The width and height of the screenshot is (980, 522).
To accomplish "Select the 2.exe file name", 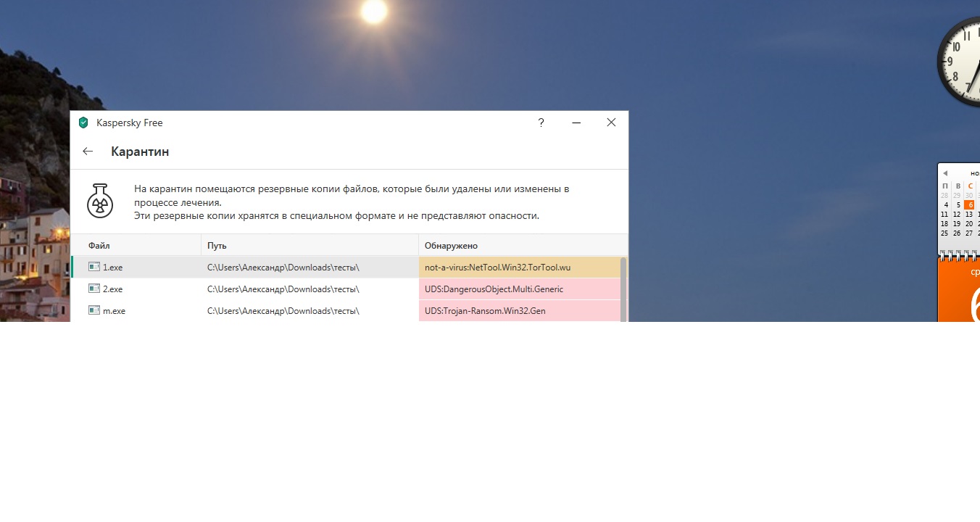I will tap(113, 289).
